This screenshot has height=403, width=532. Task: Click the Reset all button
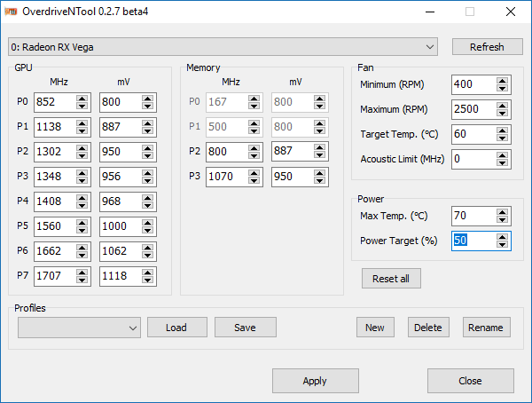tap(391, 279)
